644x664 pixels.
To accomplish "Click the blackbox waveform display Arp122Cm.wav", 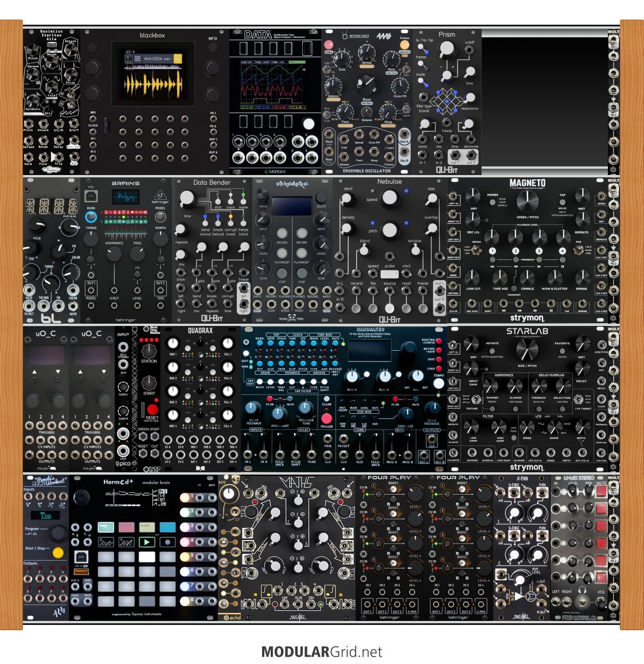I will (153, 75).
